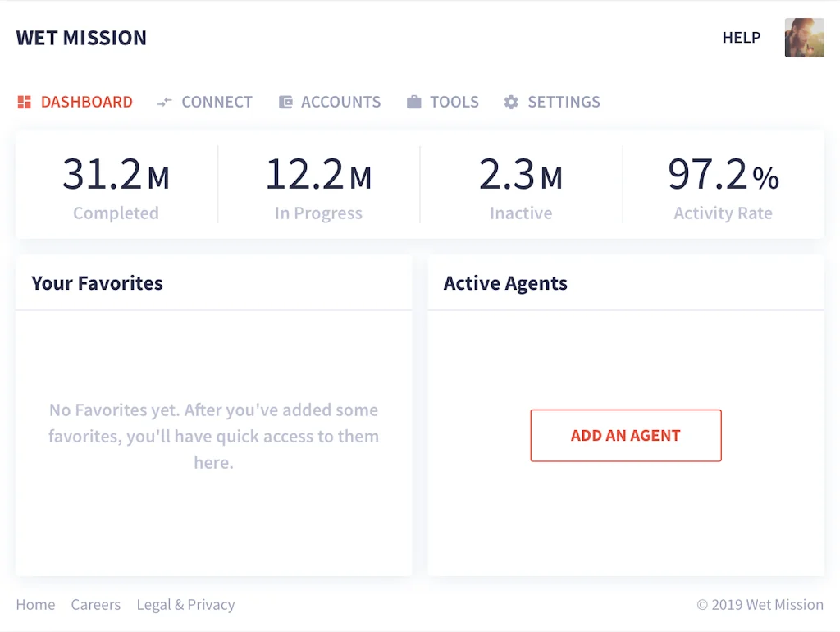Follow the Home footer link
This screenshot has height=632, width=840.
click(x=35, y=605)
